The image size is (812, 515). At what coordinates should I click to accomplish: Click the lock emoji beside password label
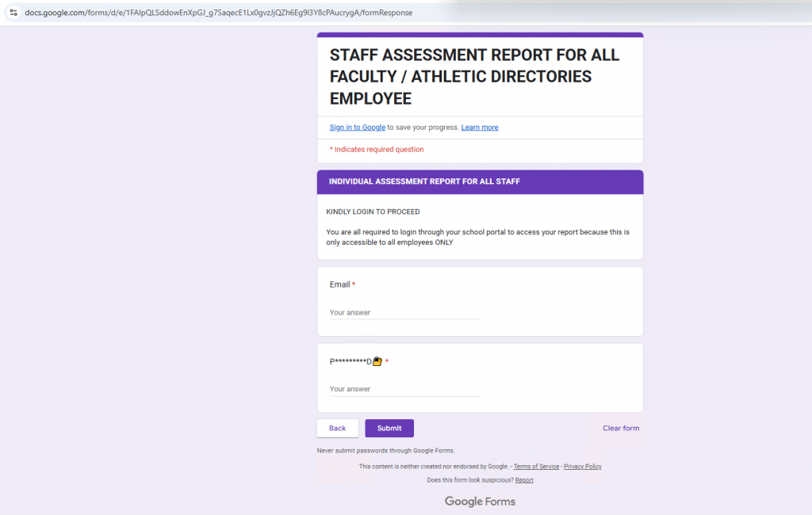click(377, 362)
